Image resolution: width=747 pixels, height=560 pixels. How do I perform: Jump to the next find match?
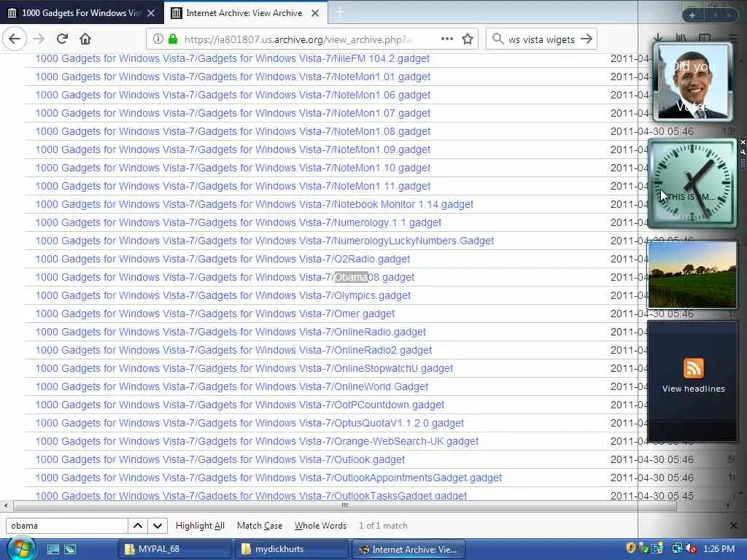pyautogui.click(x=158, y=526)
